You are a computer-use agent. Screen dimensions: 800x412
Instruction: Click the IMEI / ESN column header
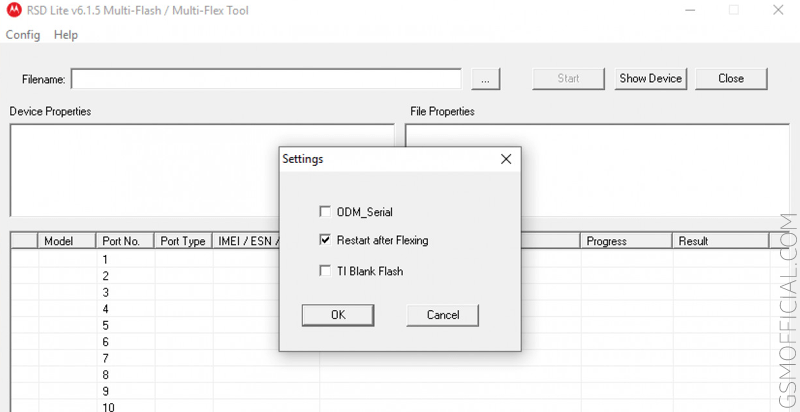[246, 241]
